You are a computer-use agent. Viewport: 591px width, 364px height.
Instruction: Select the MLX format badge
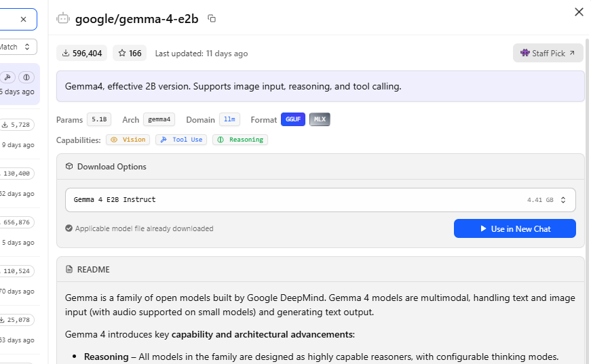pos(320,119)
